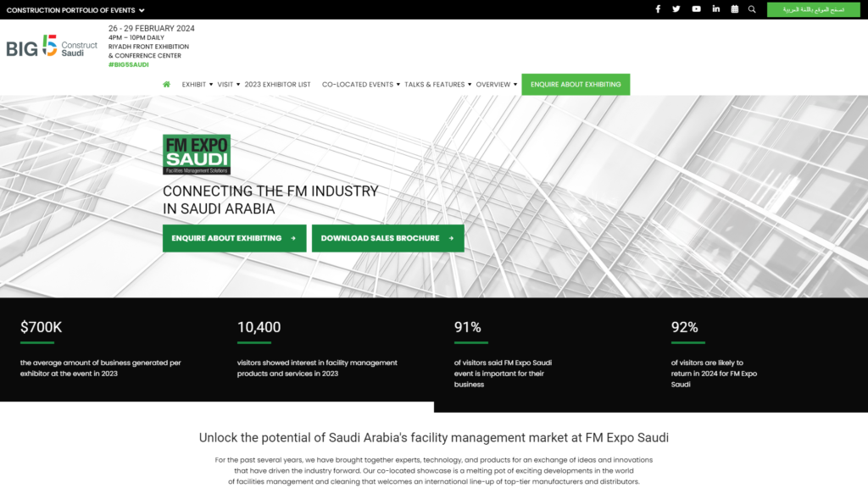
Task: Expand the Co-Located Events menu arrow
Action: 398,85
